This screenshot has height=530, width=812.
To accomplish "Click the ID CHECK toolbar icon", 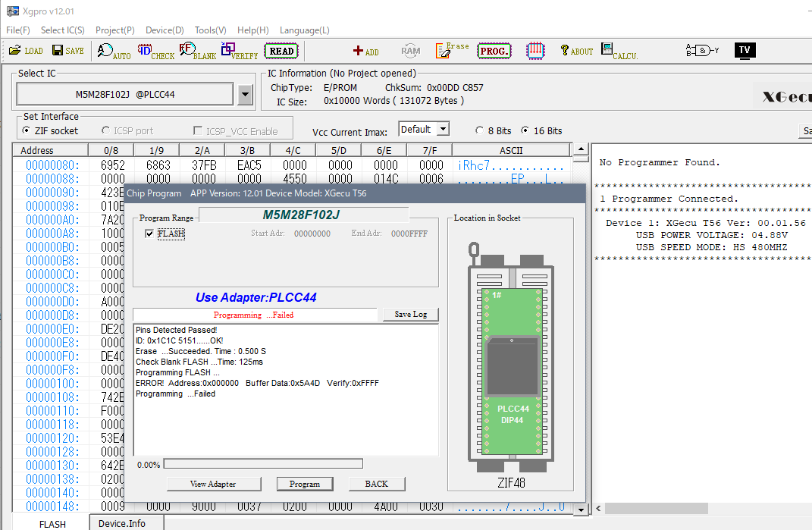I will 155,52.
